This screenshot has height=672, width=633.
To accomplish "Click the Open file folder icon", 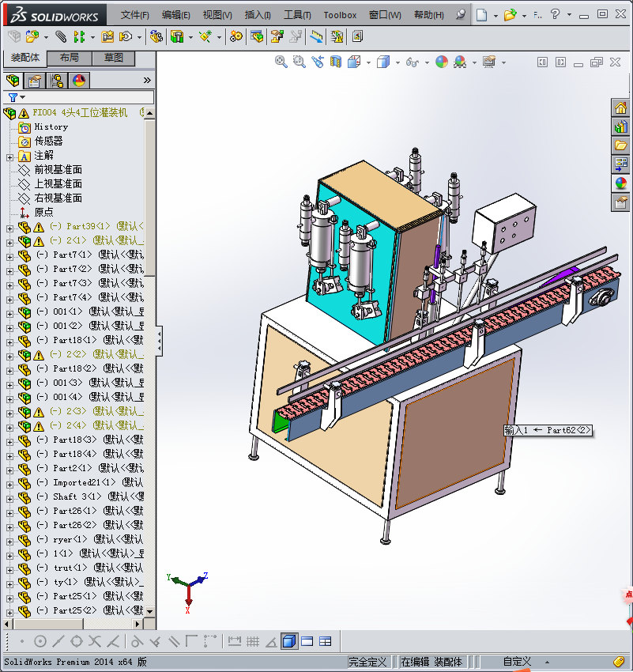I will [x=510, y=15].
